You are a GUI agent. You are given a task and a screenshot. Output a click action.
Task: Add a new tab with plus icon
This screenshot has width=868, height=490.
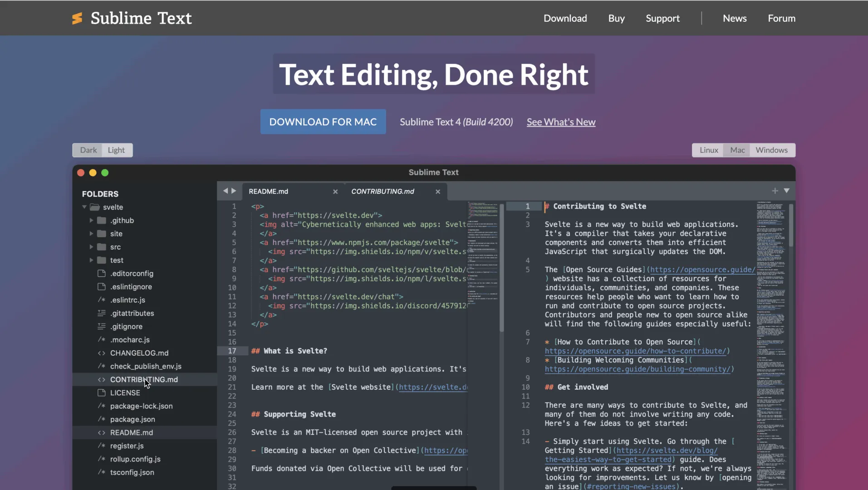click(x=775, y=191)
